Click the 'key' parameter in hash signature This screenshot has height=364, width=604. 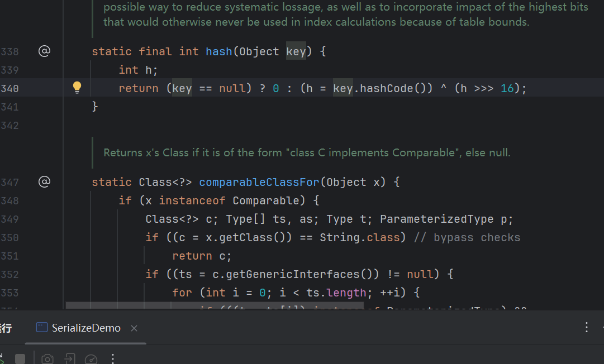coord(296,51)
